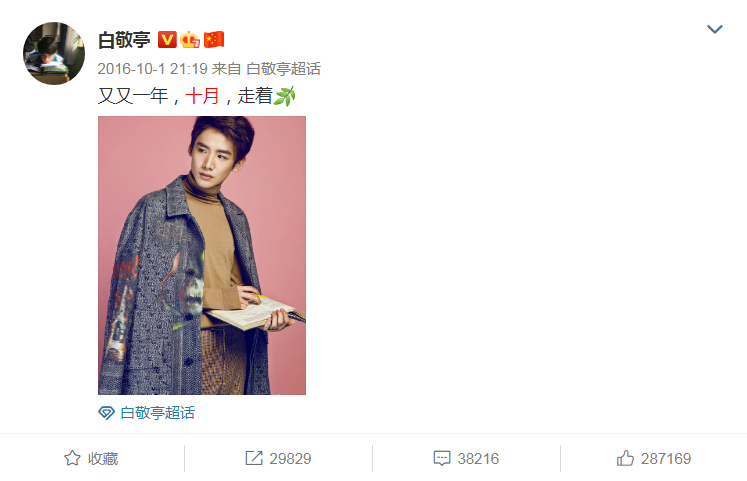Click the diamond super-topic icon
The height and width of the screenshot is (481, 747).
coord(106,413)
